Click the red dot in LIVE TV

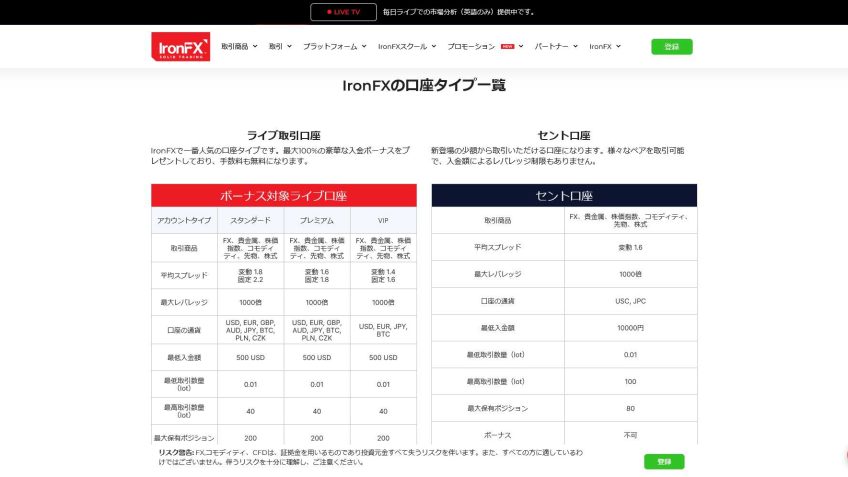point(327,12)
